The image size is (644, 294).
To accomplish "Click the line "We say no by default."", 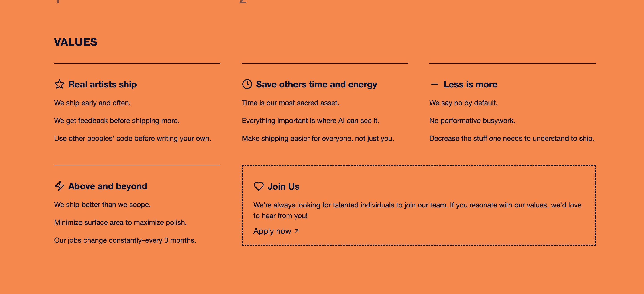I will click(463, 103).
